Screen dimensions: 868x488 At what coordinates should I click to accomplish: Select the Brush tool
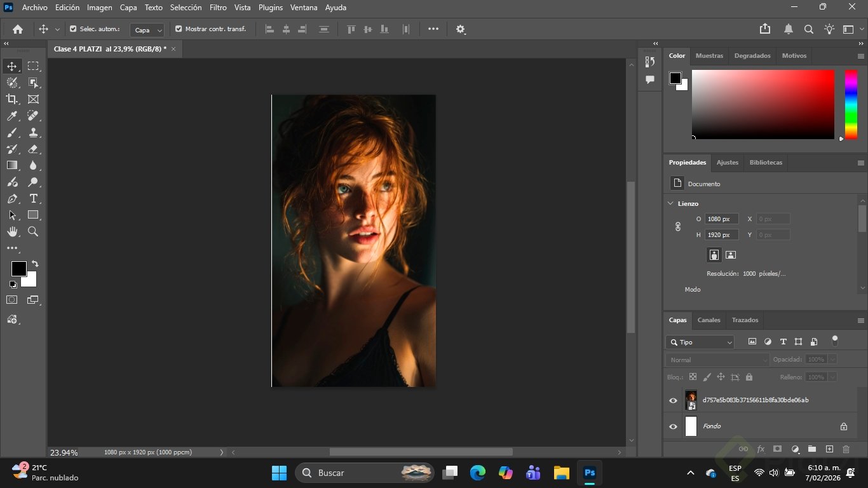[12, 133]
